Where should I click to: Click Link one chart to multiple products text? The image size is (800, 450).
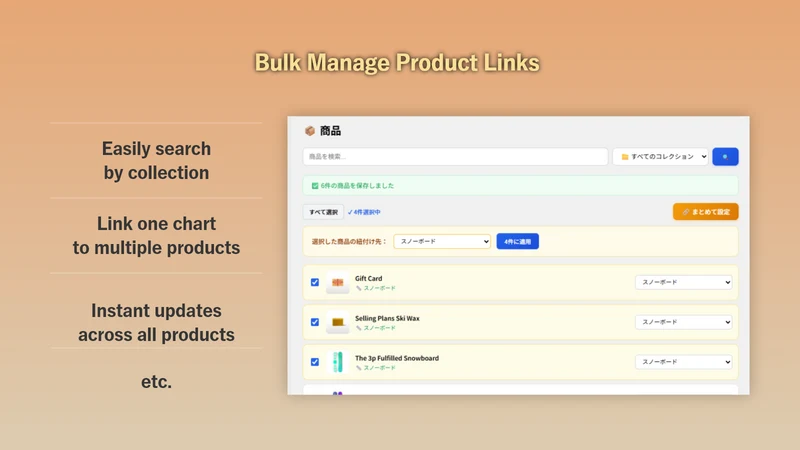156,236
